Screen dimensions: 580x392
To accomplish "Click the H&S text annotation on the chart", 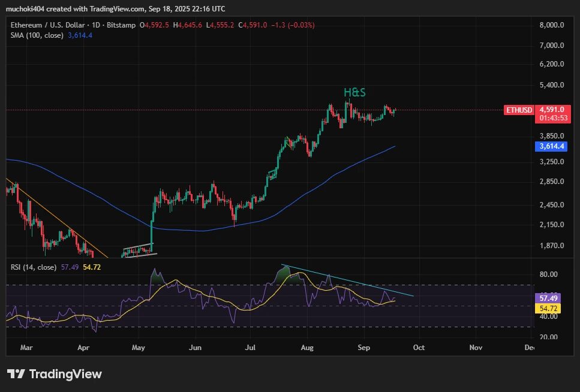I will click(x=355, y=93).
